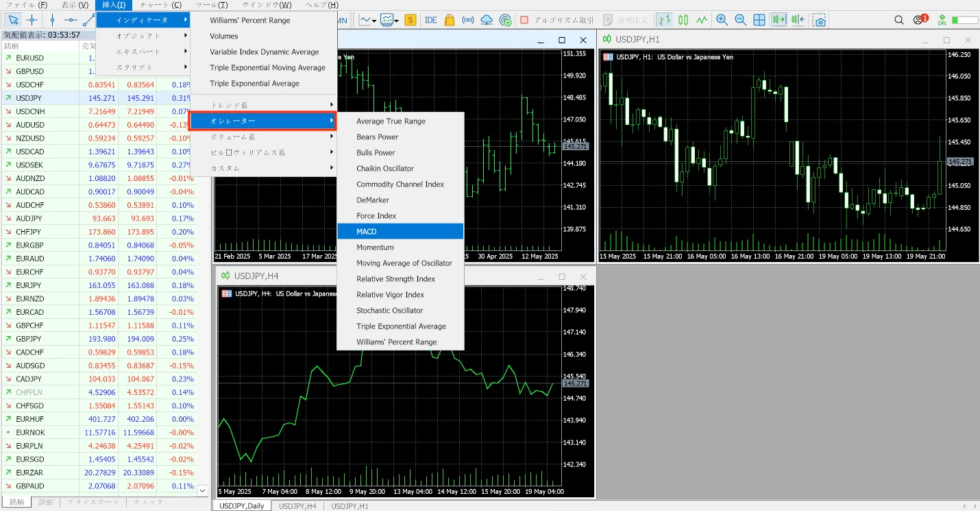Screen dimensions: 980x511
Task: Choose Commodity Channel Index indicator
Action: [400, 184]
